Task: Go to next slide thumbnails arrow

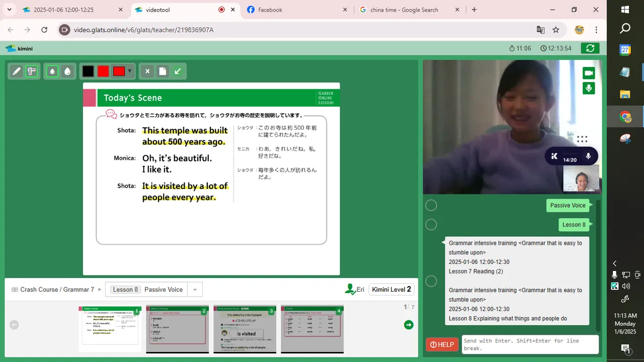Action: coord(409,325)
